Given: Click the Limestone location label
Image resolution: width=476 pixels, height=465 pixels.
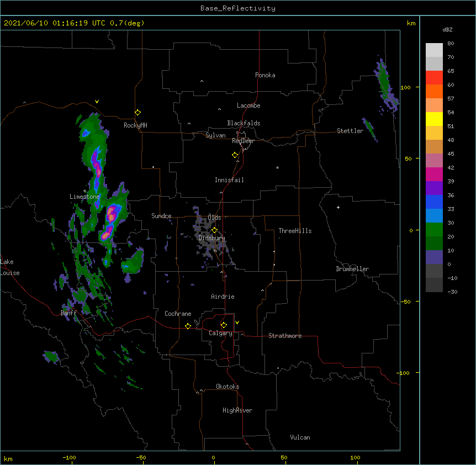Looking at the screenshot, I should click(84, 197).
